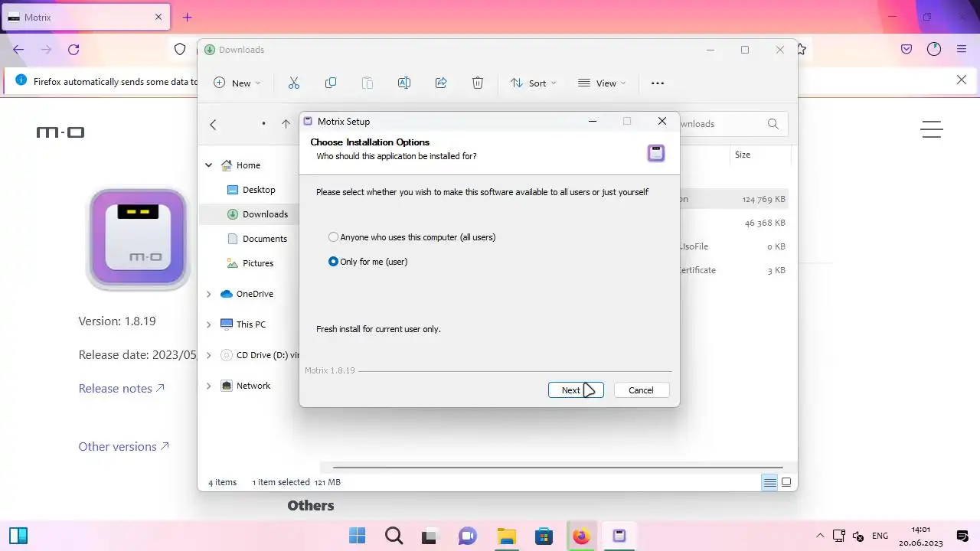The image size is (980, 551).
Task: Open the Firefox account icon
Action: pyautogui.click(x=934, y=49)
